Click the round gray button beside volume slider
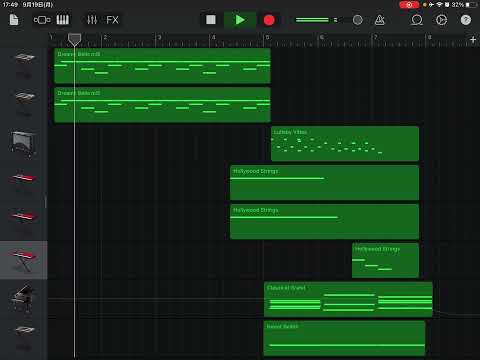 click(x=357, y=20)
